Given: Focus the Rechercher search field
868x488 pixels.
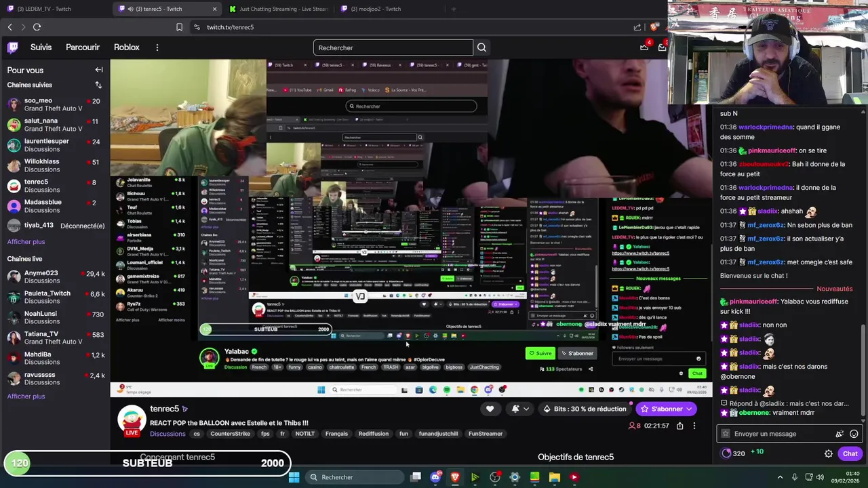Looking at the screenshot, I should tap(393, 47).
